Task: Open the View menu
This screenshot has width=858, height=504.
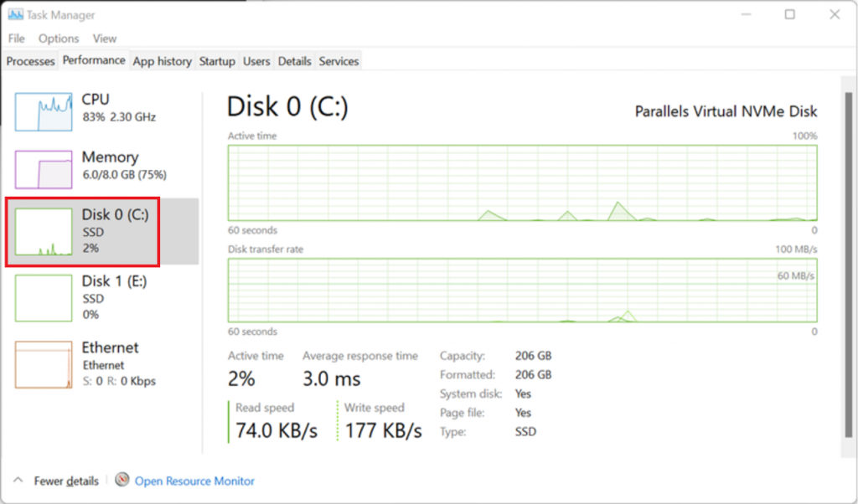Action: pos(105,39)
